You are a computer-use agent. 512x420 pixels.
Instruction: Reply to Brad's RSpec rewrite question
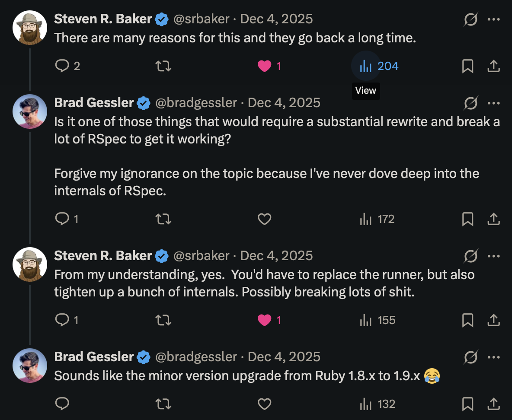click(x=63, y=219)
